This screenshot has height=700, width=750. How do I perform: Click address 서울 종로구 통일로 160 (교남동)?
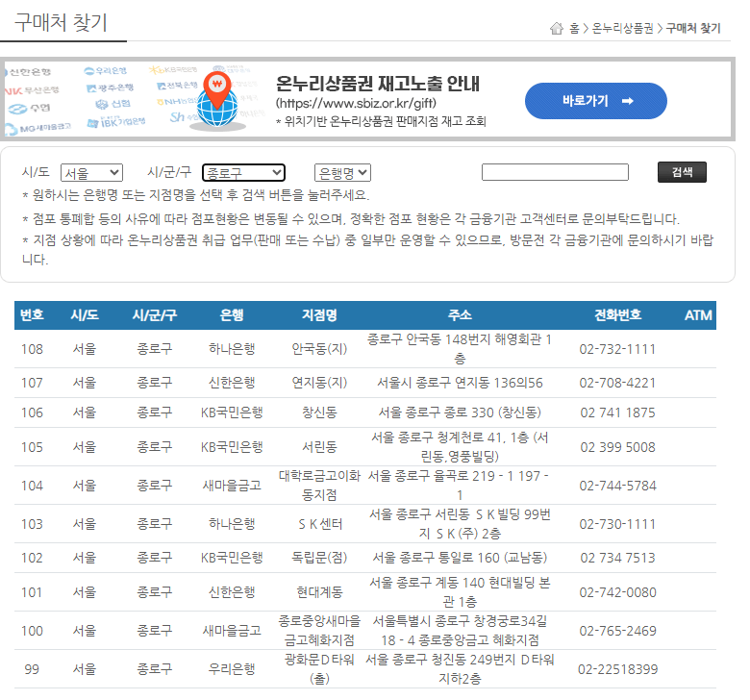(460, 558)
